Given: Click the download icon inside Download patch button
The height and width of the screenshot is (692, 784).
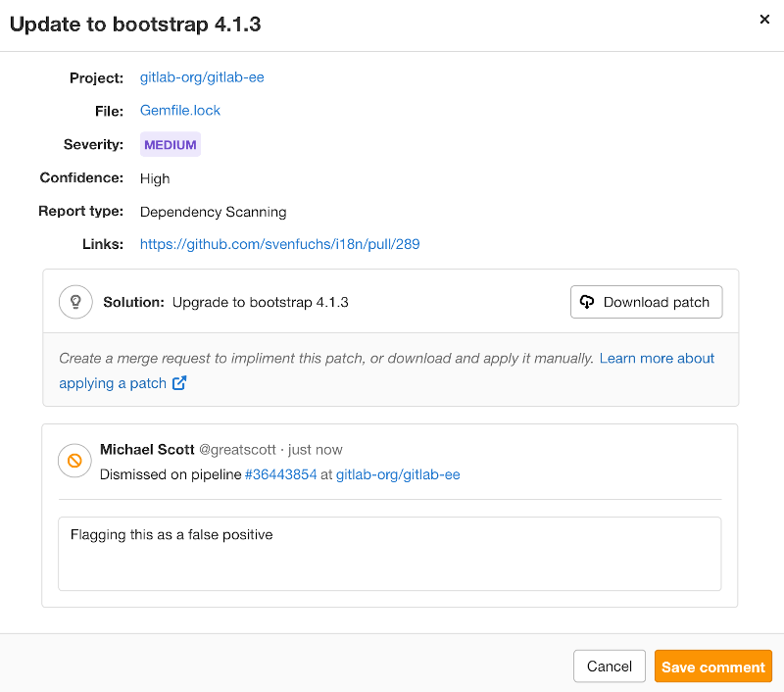Looking at the screenshot, I should [x=588, y=302].
